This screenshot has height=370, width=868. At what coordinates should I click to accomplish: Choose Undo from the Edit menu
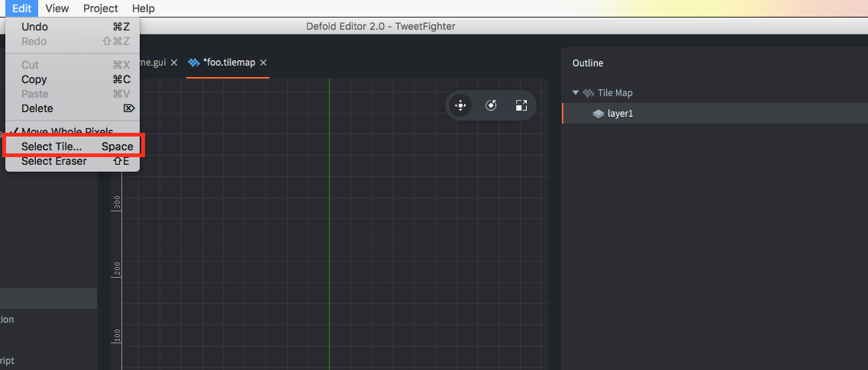tap(73, 27)
